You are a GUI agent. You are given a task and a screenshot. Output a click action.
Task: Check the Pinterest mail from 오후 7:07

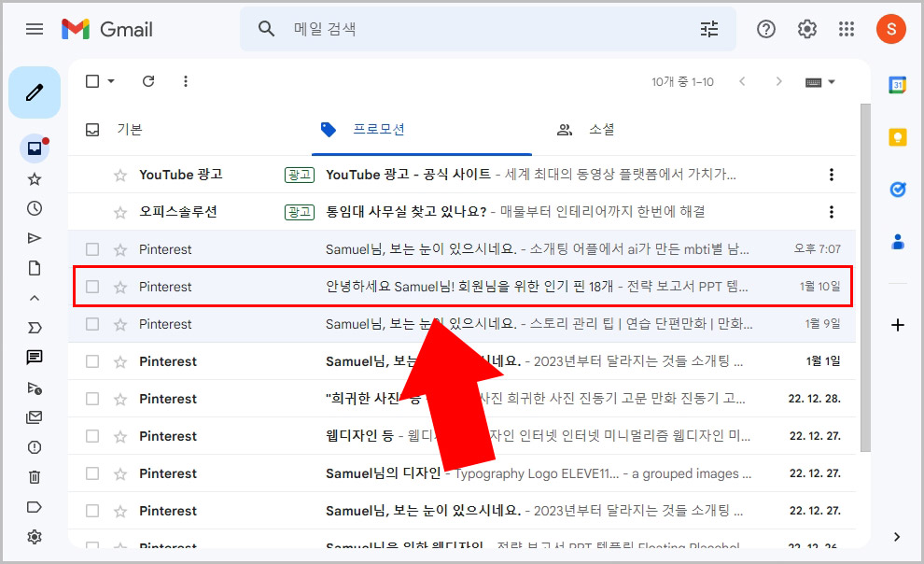coord(92,249)
